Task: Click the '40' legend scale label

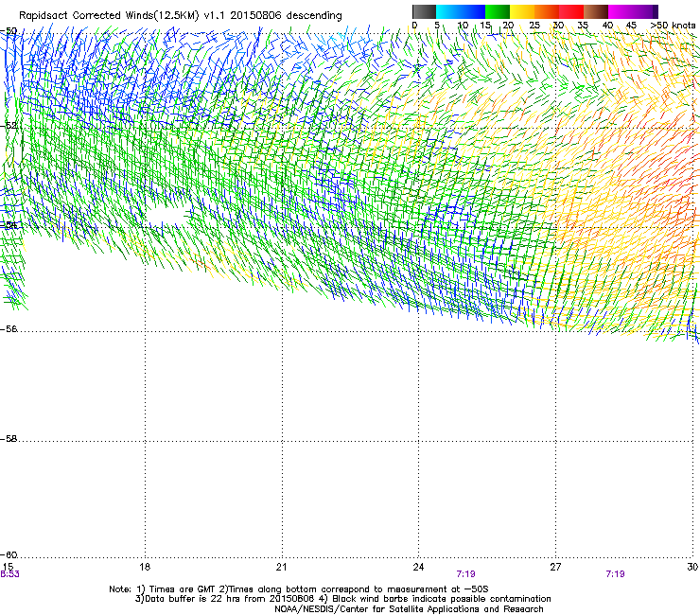Action: (607, 25)
